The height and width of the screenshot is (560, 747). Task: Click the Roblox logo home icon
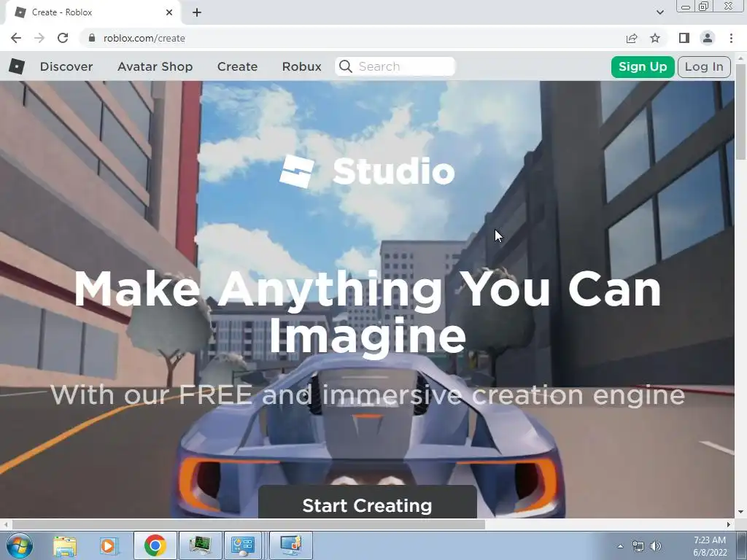click(x=17, y=66)
